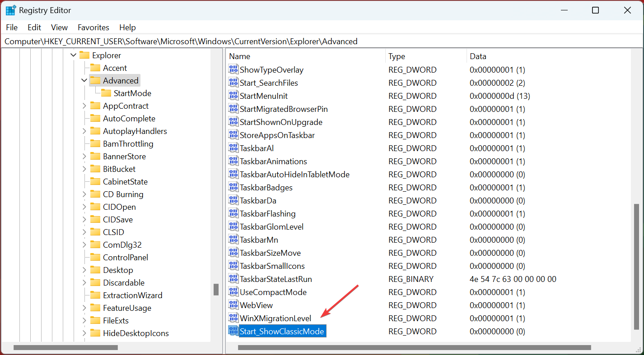Click the binary icon beside TaskbarStateLastRun
The image size is (644, 355).
[233, 279]
